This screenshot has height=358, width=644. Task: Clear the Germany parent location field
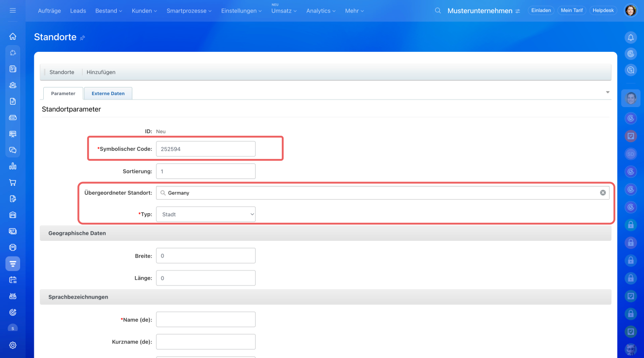(603, 193)
